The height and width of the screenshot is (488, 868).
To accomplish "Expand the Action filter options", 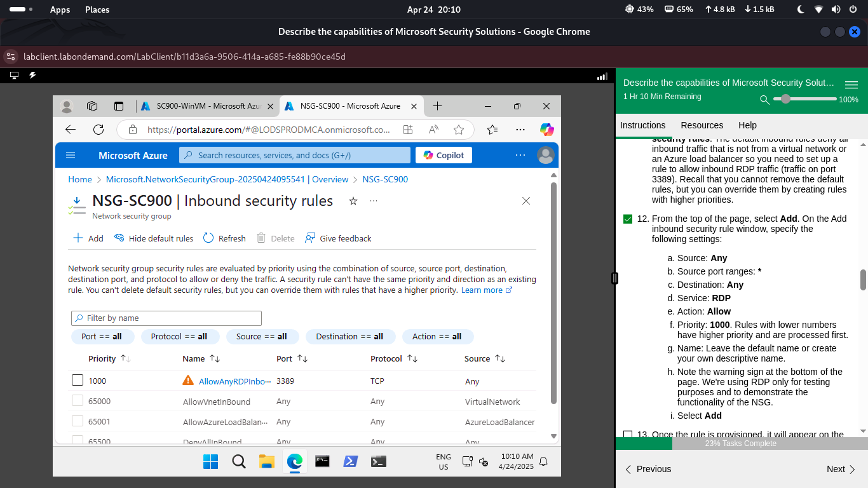I will (x=437, y=336).
